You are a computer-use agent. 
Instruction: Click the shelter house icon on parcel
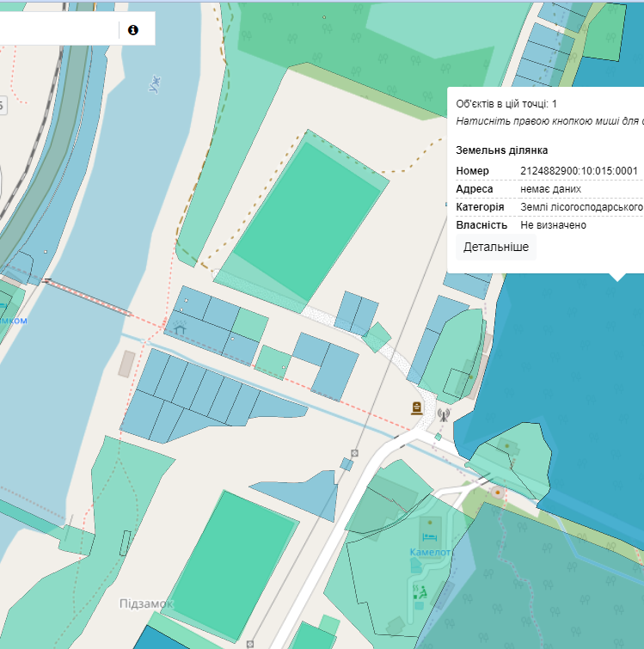[x=180, y=328]
